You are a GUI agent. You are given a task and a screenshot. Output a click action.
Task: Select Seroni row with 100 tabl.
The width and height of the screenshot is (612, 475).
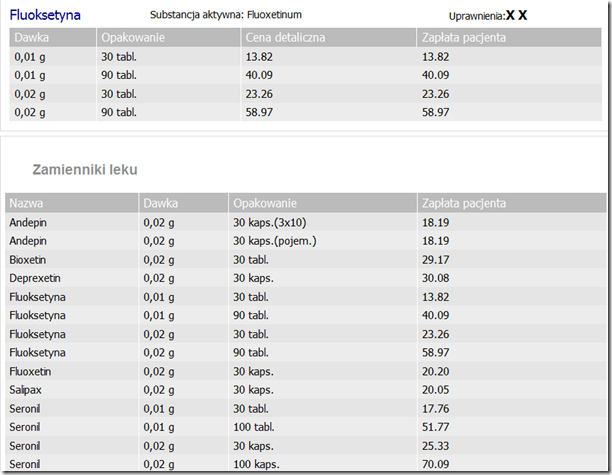[x=306, y=427]
